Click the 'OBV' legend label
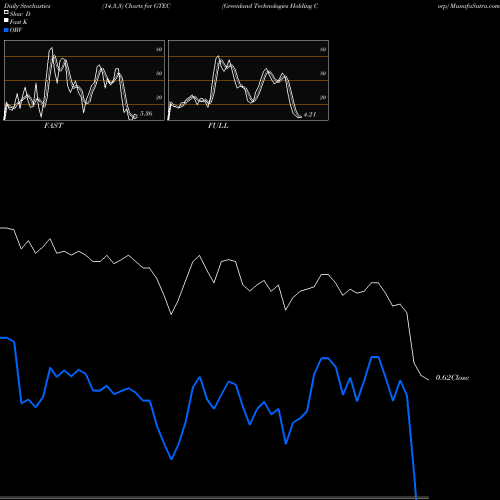The image size is (500, 500). (x=16, y=30)
